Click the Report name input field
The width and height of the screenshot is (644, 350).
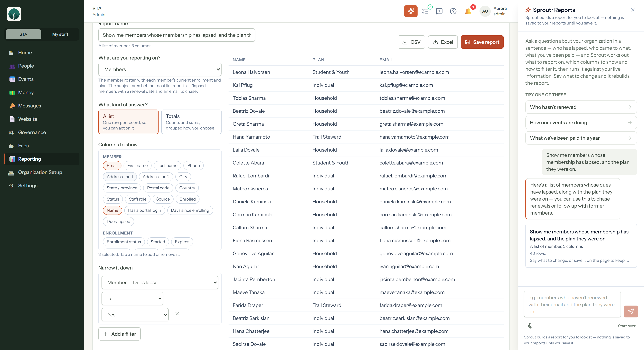177,35
